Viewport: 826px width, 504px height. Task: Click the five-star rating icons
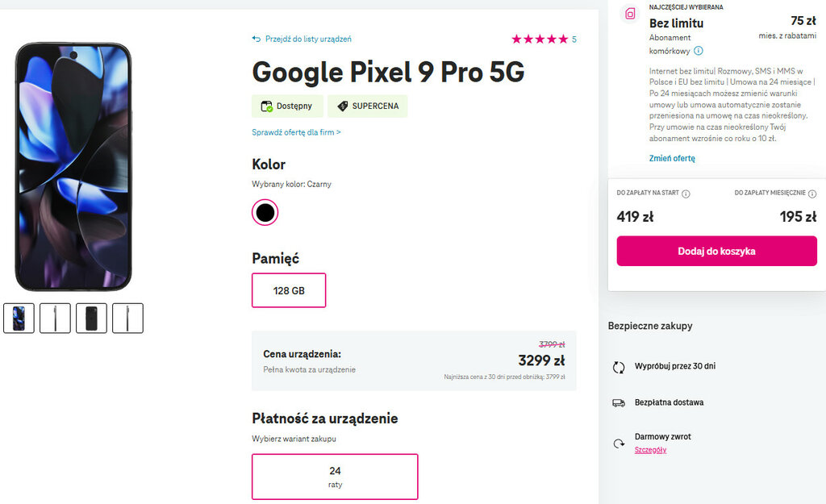pos(540,39)
